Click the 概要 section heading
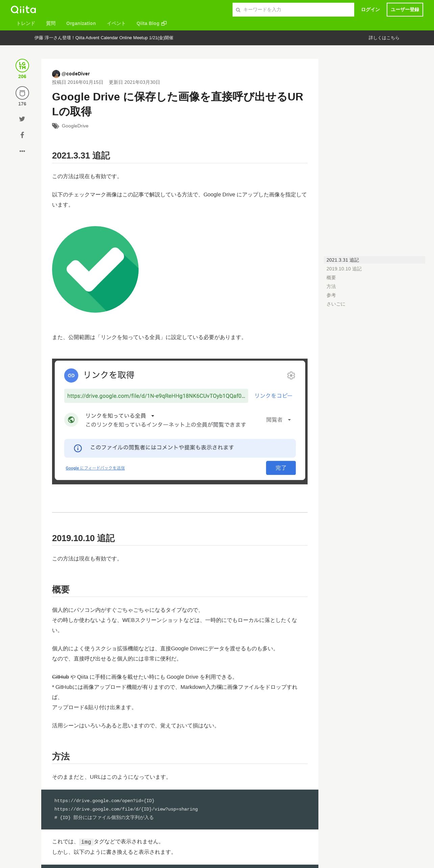 pyautogui.click(x=61, y=589)
